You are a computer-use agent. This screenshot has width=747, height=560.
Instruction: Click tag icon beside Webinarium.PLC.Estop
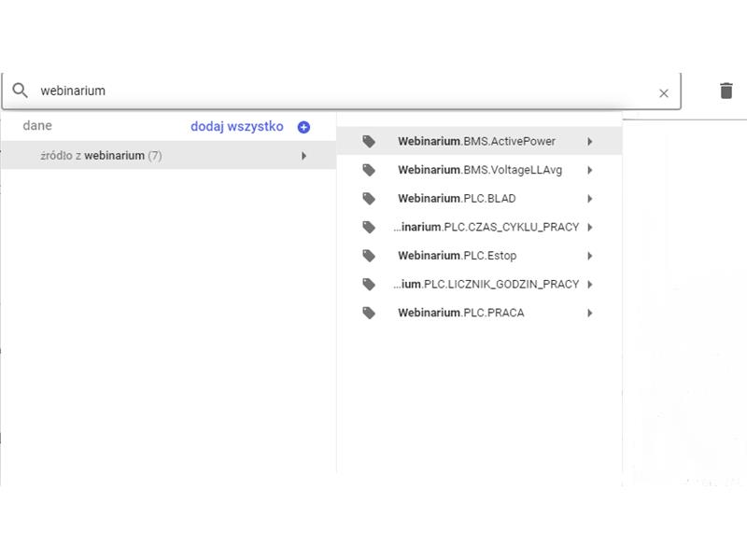click(369, 256)
